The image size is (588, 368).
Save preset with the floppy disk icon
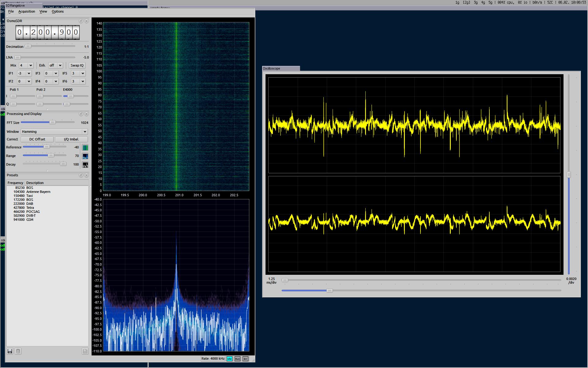pos(10,351)
